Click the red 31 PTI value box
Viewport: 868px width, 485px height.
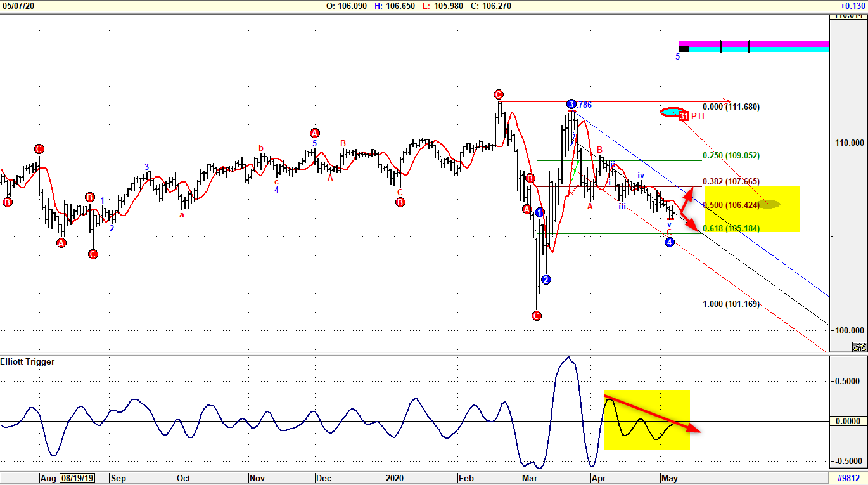coord(684,116)
